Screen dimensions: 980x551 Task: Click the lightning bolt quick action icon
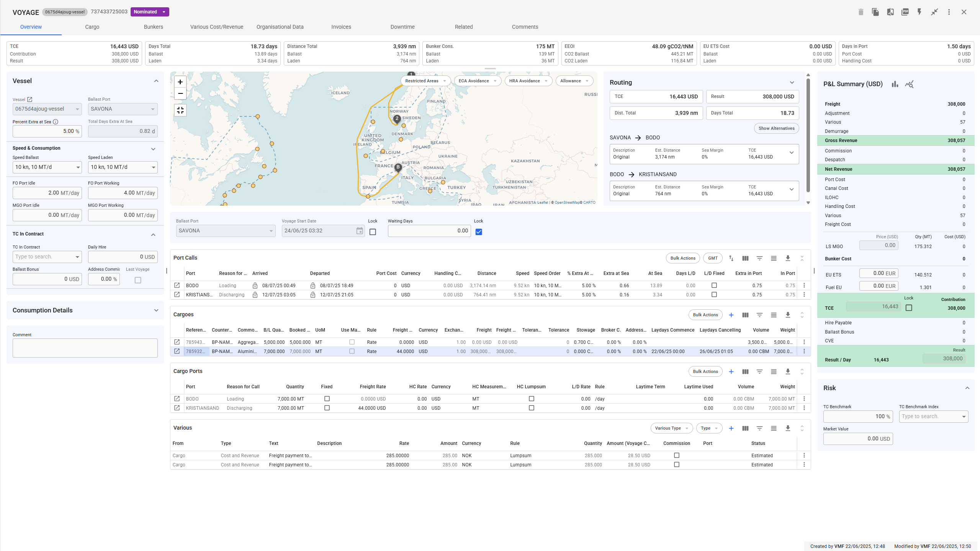[x=919, y=12]
